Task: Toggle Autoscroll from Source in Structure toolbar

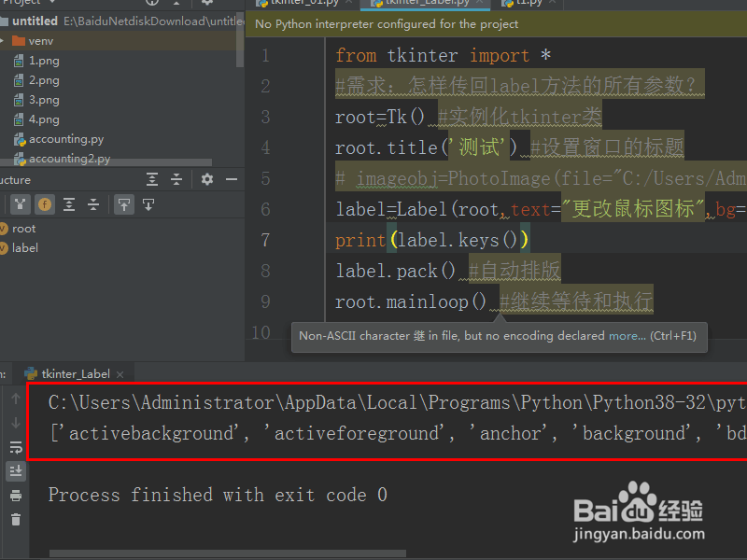Action: [x=148, y=204]
